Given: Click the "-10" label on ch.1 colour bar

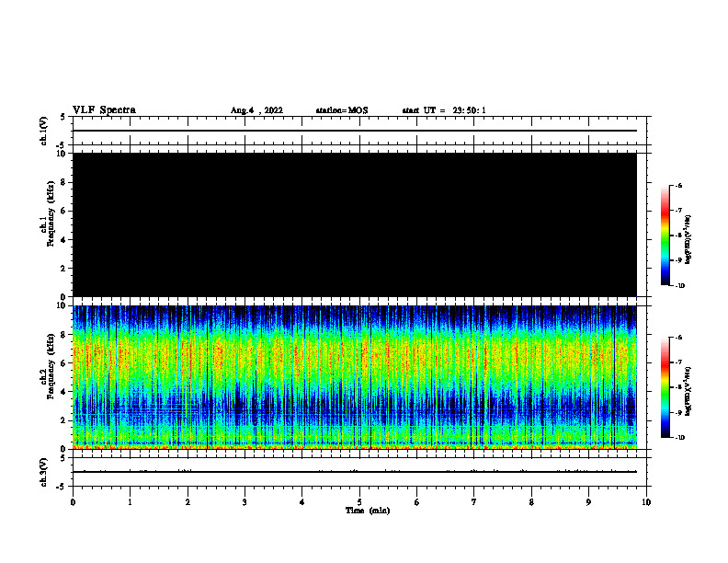Looking at the screenshot, I should pos(679,286).
